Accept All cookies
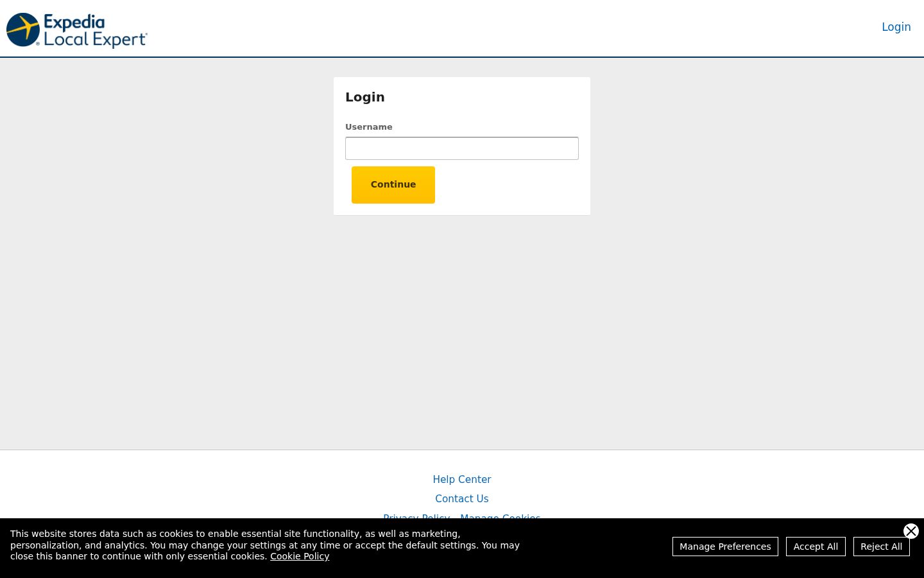The width and height of the screenshot is (924, 578). 816,547
